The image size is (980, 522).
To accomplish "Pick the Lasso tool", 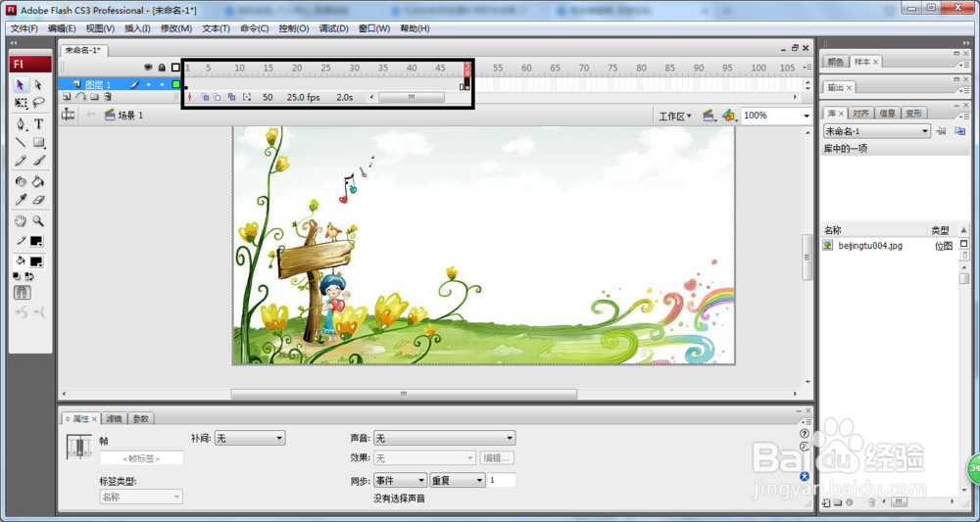I will click(39, 103).
